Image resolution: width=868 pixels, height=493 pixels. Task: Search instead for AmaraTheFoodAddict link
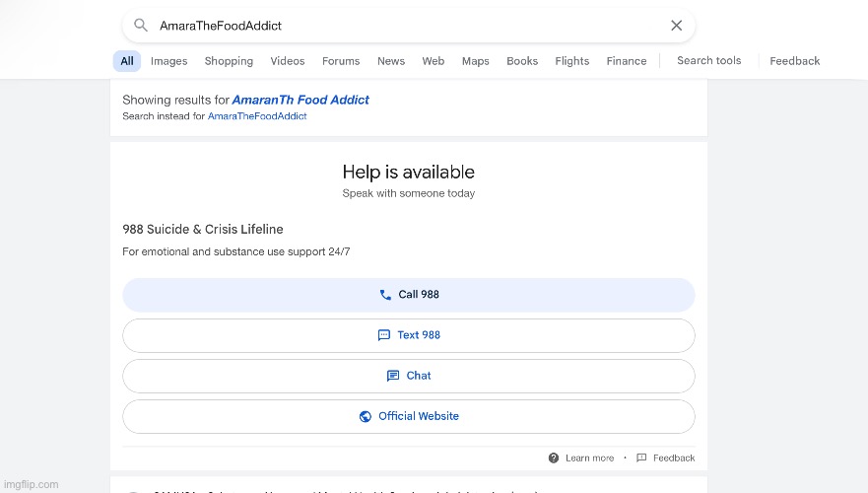(257, 116)
